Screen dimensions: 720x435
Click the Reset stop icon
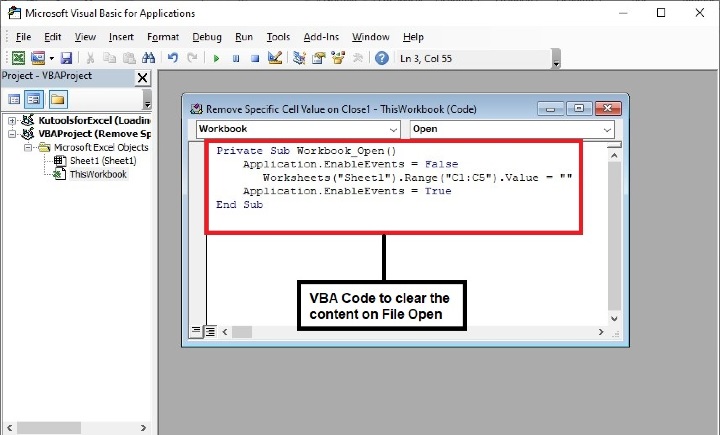(255, 59)
